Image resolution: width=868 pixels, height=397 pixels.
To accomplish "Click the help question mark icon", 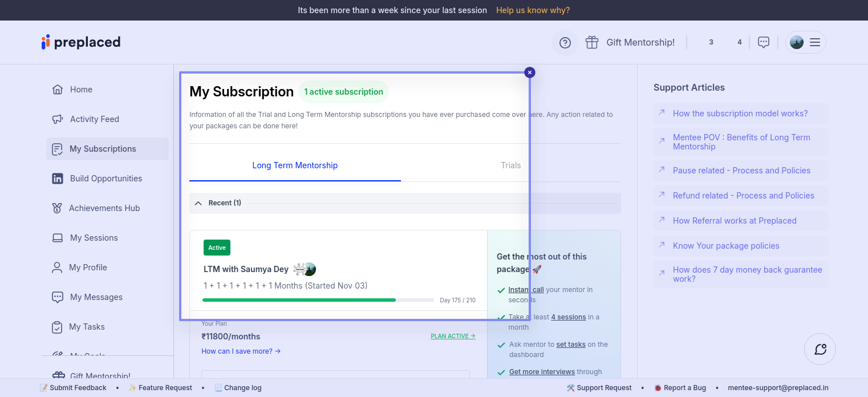I will [x=565, y=43].
